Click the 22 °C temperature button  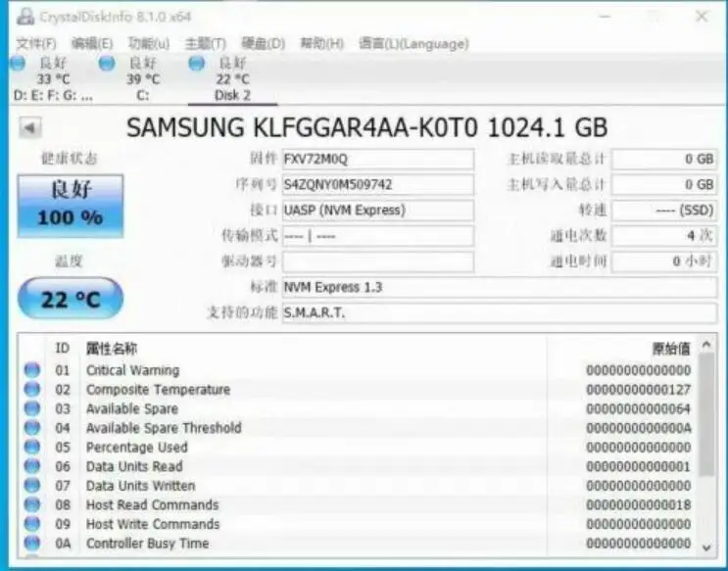(x=71, y=299)
